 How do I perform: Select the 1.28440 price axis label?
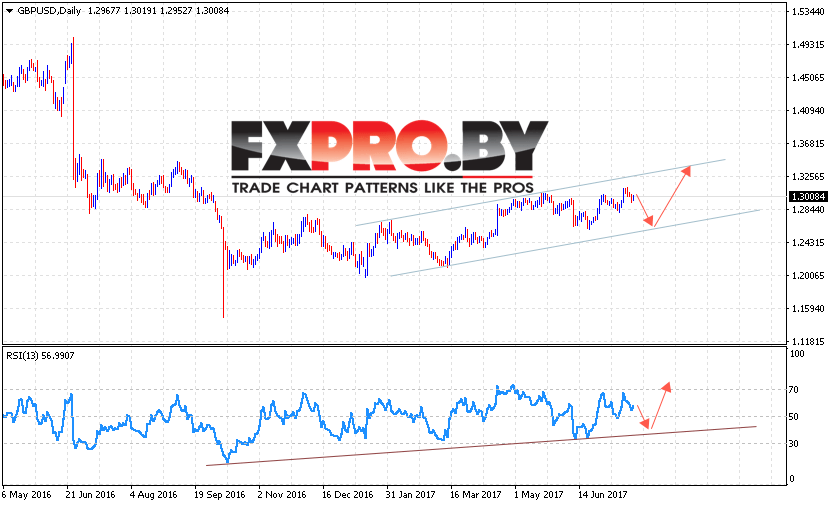[x=808, y=210]
